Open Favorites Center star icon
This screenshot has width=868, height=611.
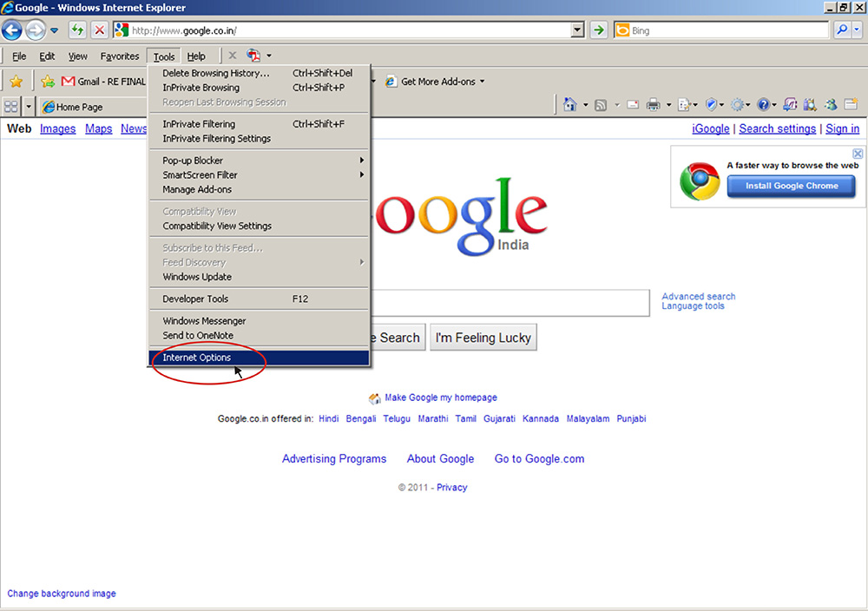(16, 82)
